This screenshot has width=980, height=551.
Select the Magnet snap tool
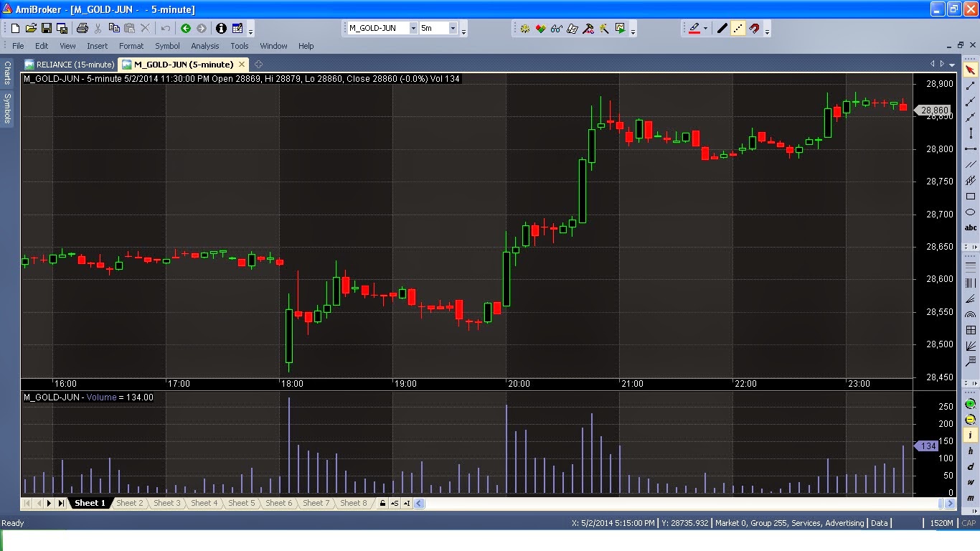coord(755,28)
